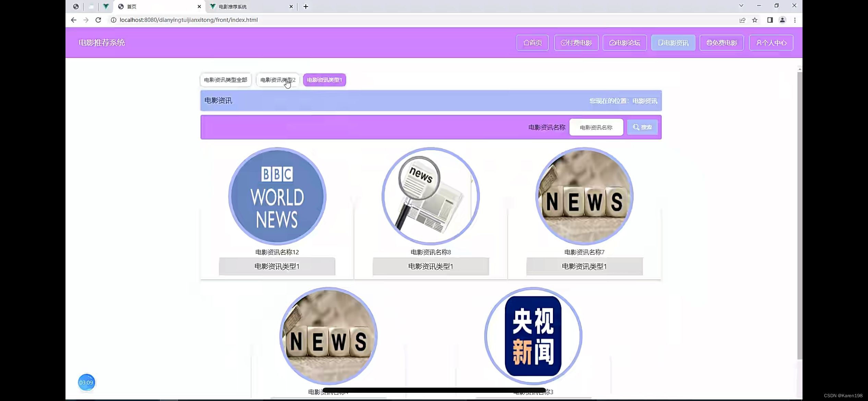Click the title 电影资讯名称7

pyautogui.click(x=584, y=252)
